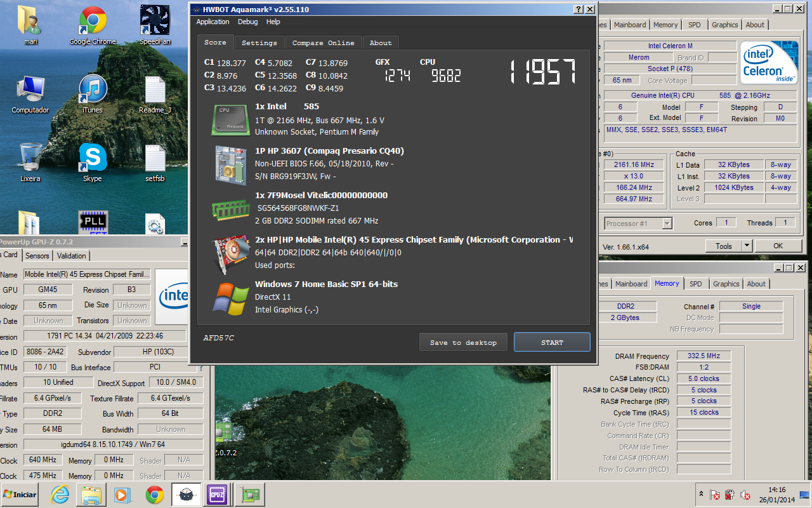Open the Readme_J text file

pyautogui.click(x=155, y=94)
